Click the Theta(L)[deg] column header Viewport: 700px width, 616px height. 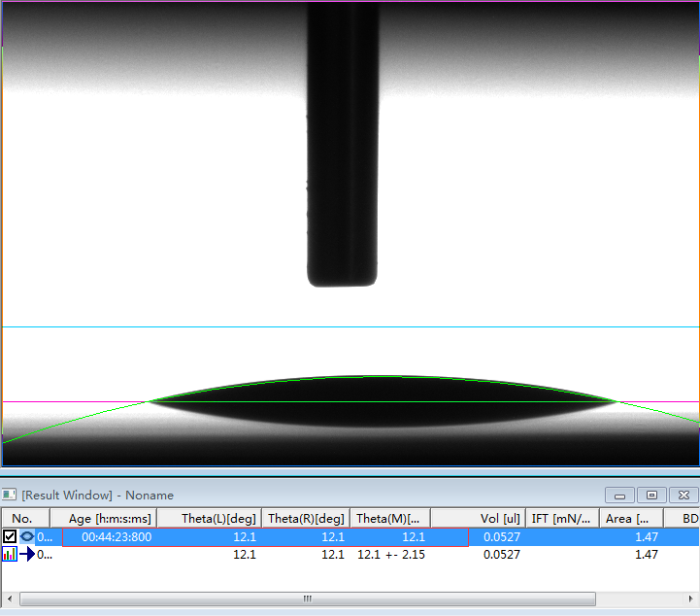(217, 519)
